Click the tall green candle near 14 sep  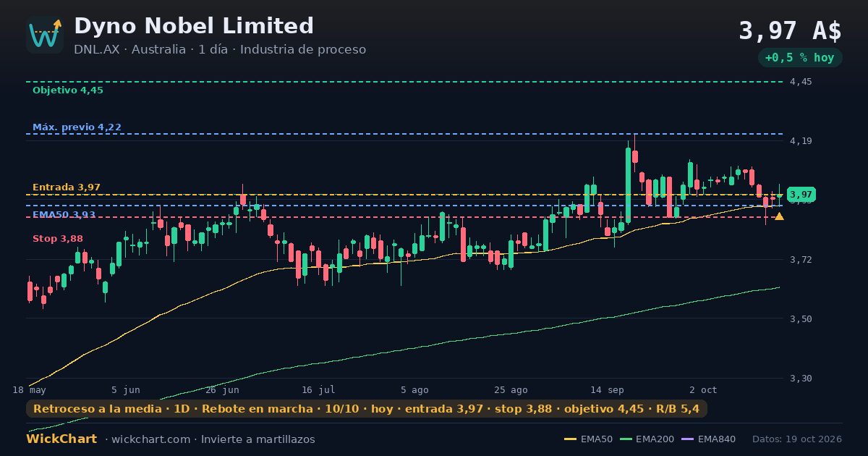tap(628, 185)
